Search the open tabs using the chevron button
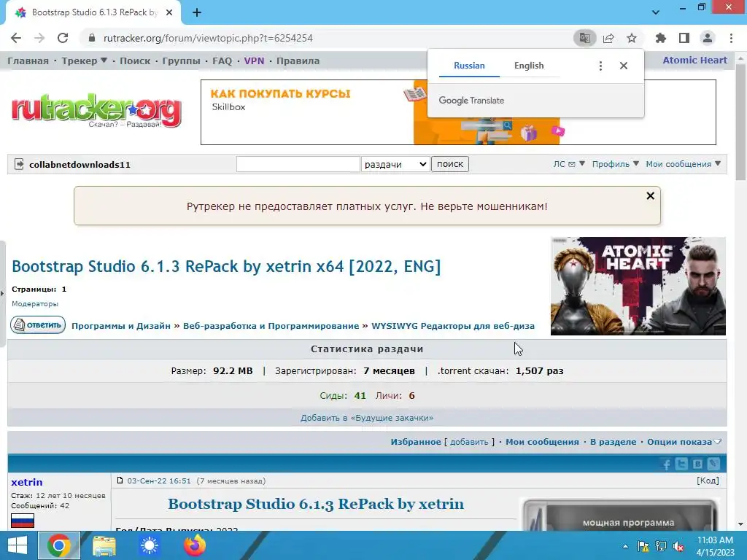Screen dimensions: 747x560 pyautogui.click(x=656, y=12)
